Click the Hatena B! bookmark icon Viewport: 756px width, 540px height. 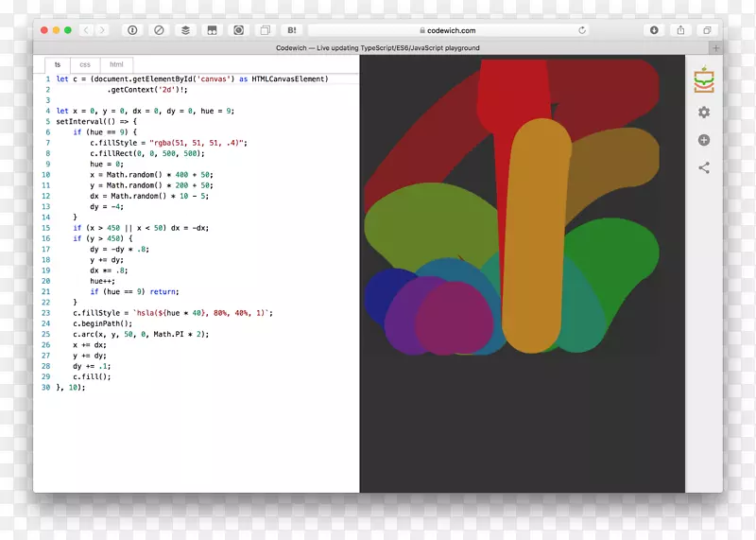291,30
